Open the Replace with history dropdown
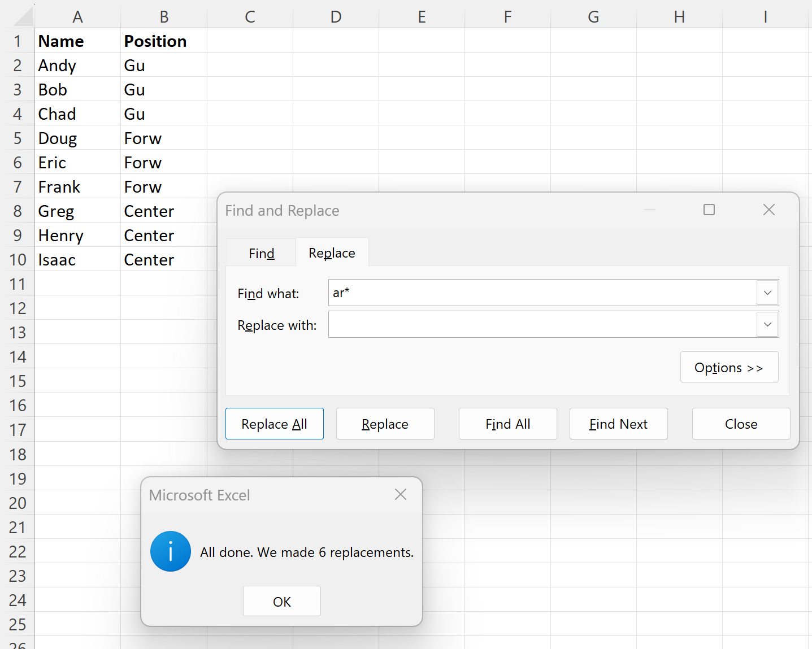The image size is (812, 649). (x=767, y=324)
